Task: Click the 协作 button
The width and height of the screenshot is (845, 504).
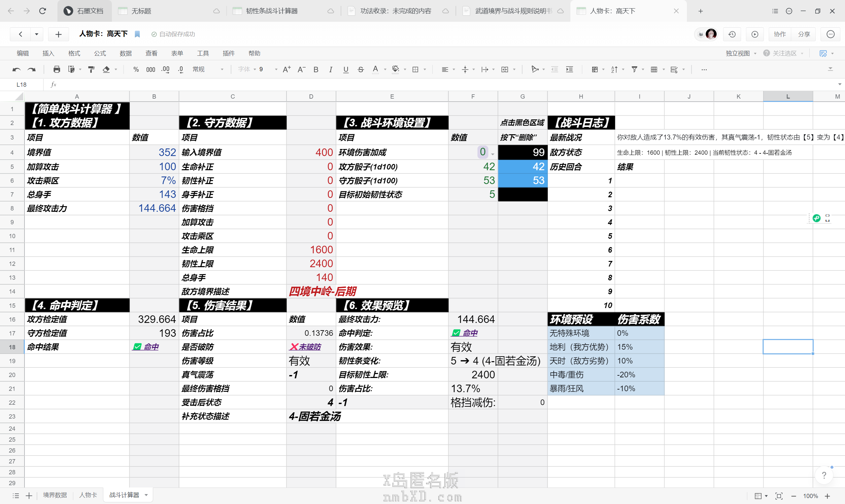Action: pos(779,34)
